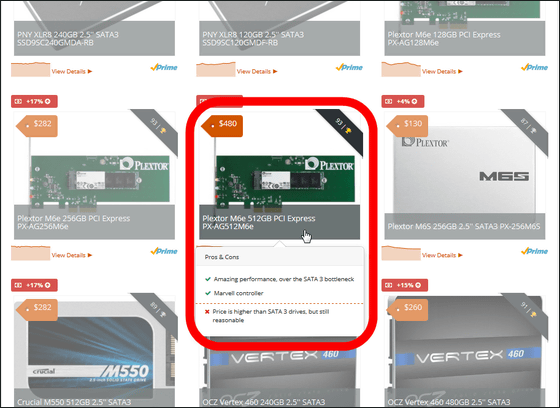Open View Details for Plextor M6e 128GB
This screenshot has height=408, width=560.
pos(442,71)
